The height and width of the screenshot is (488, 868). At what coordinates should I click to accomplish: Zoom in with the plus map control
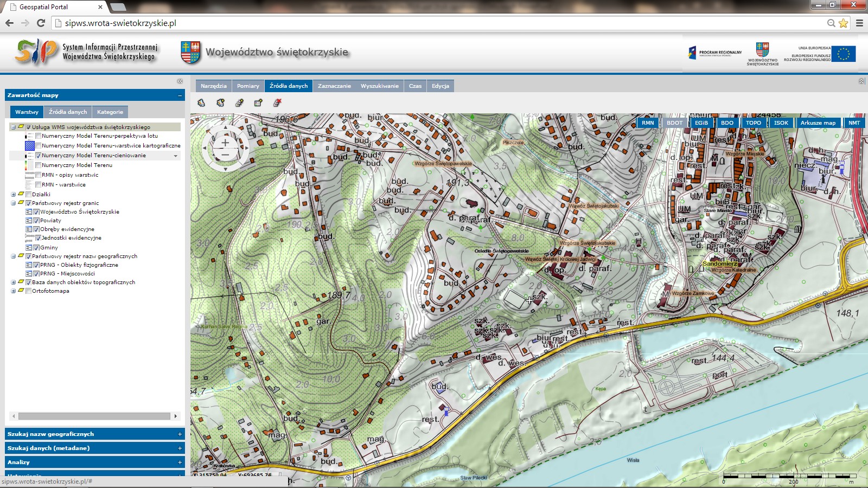tap(225, 143)
